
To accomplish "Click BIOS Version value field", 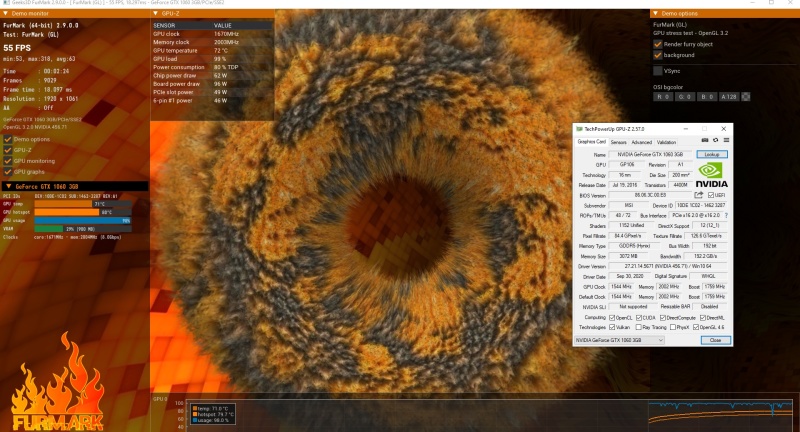I will click(x=651, y=195).
